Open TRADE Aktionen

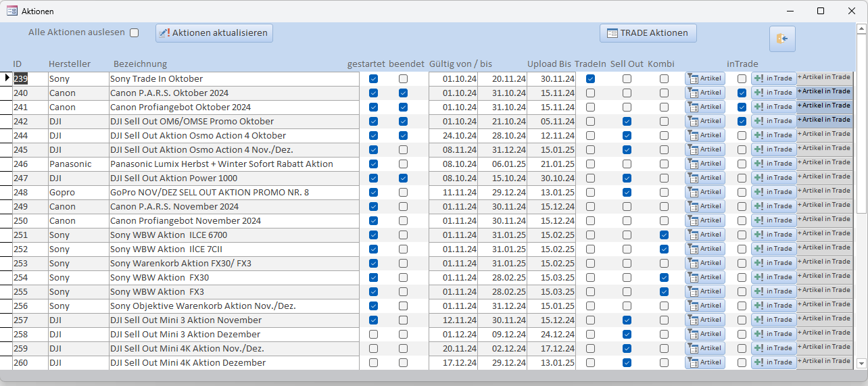pos(648,33)
